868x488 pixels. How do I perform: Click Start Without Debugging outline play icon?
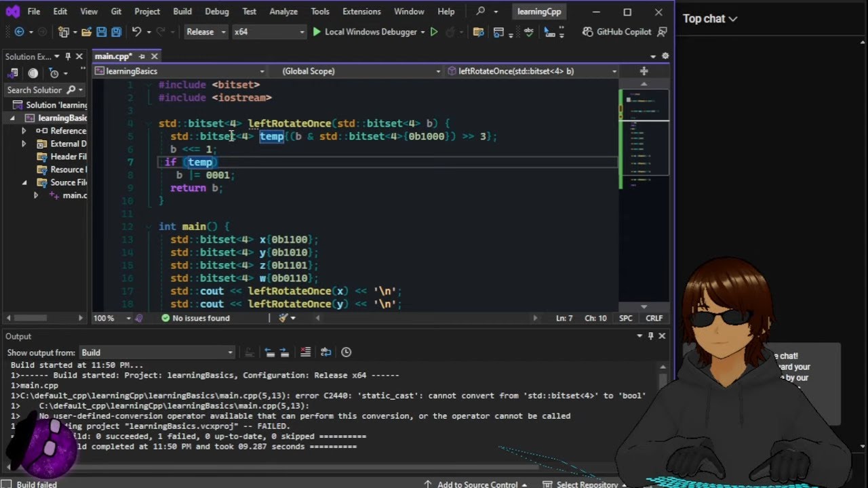point(434,32)
